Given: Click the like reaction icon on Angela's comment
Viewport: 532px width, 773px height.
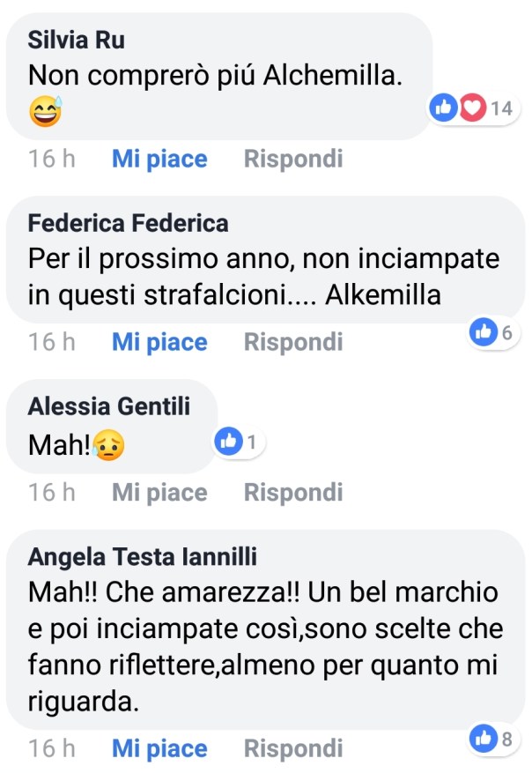Looking at the screenshot, I should point(484,739).
